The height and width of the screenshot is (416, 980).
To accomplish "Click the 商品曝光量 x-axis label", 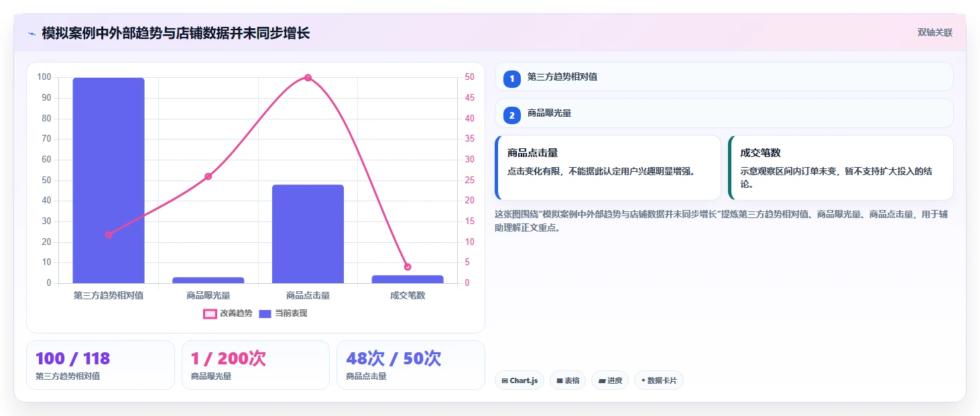I will [x=208, y=295].
